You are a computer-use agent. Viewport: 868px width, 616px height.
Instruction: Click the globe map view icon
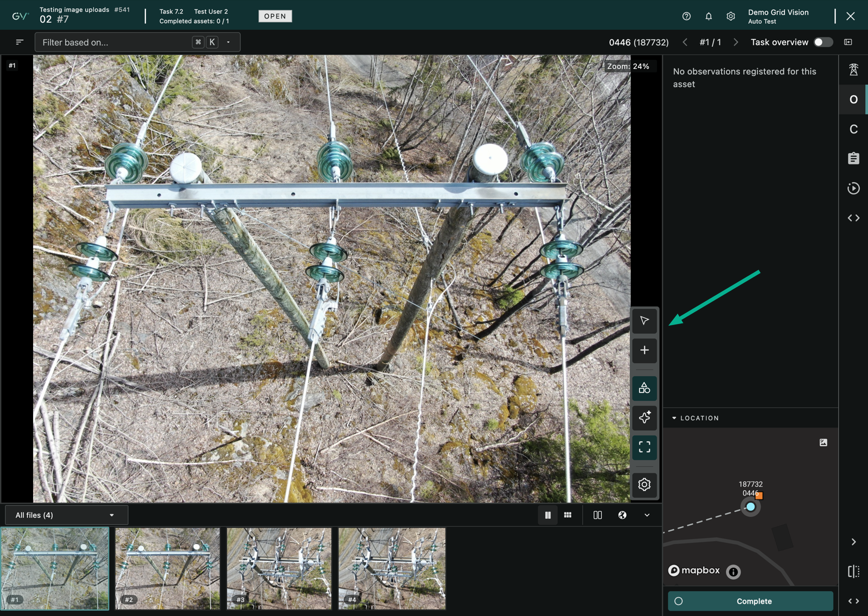point(622,515)
